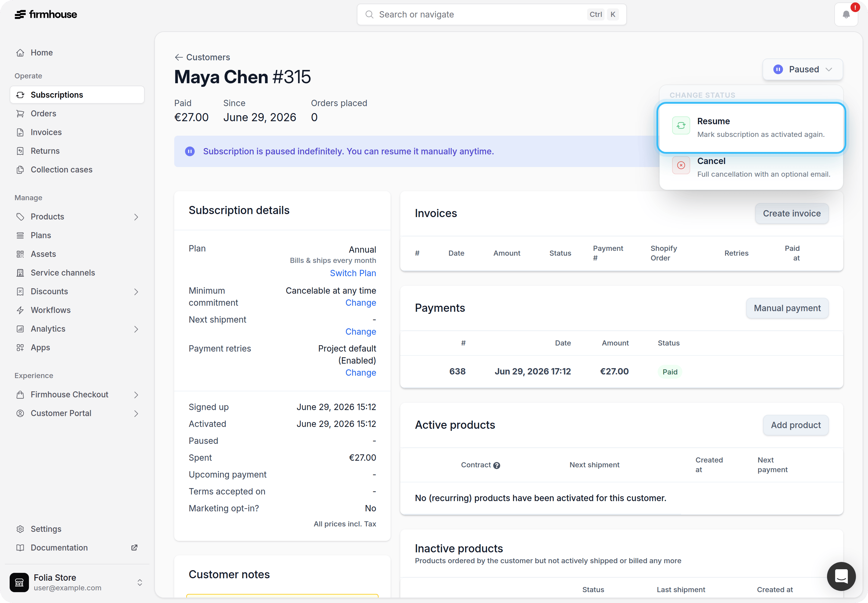This screenshot has width=868, height=603.
Task: Click the Apps grid icon
Action: point(20,348)
